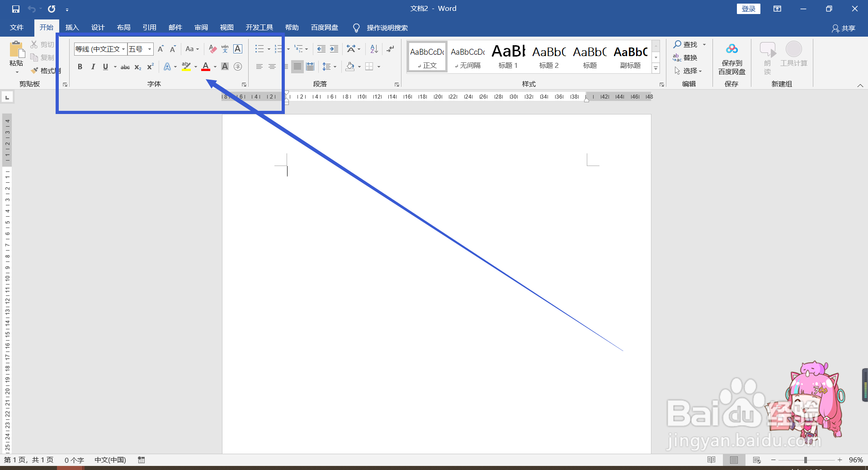Switch to the 布局 Layout tab
868x470 pixels.
[x=124, y=28]
